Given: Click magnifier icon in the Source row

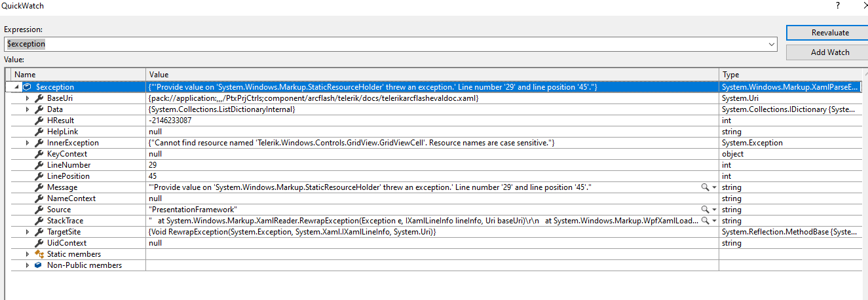Looking at the screenshot, I should (705, 210).
